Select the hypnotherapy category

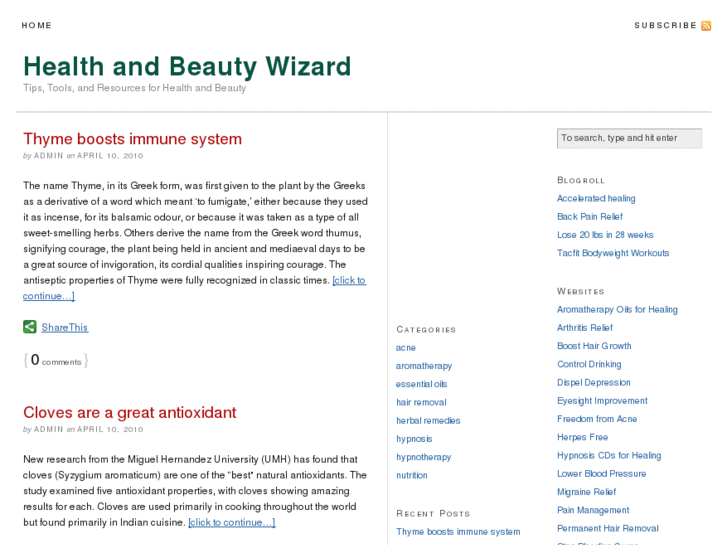423,457
